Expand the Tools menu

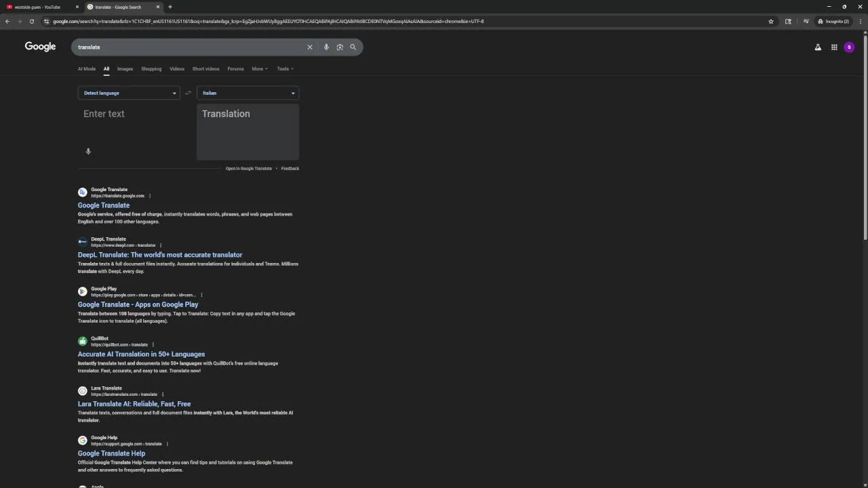pyautogui.click(x=285, y=68)
